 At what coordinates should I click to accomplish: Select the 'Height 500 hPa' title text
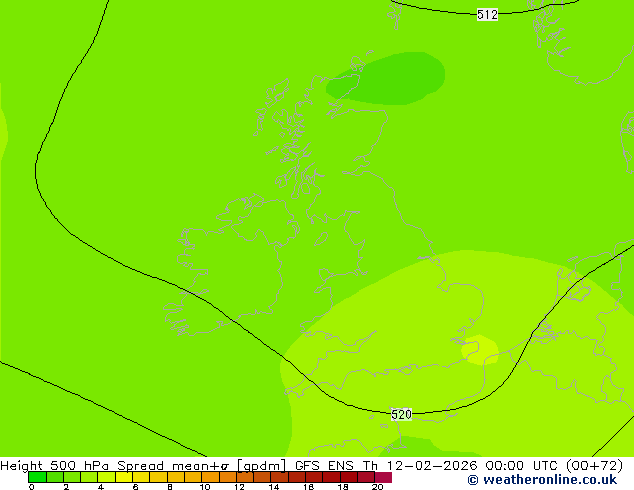tap(55, 465)
